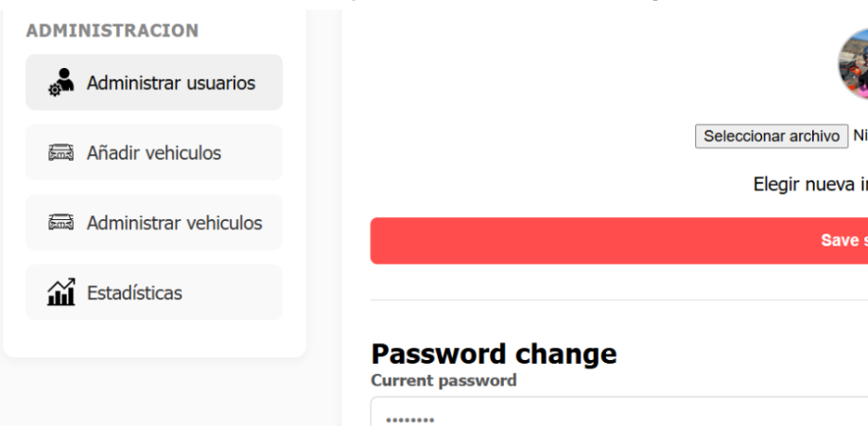868x428 pixels.
Task: Click the round profile avatar image
Action: coord(855,64)
